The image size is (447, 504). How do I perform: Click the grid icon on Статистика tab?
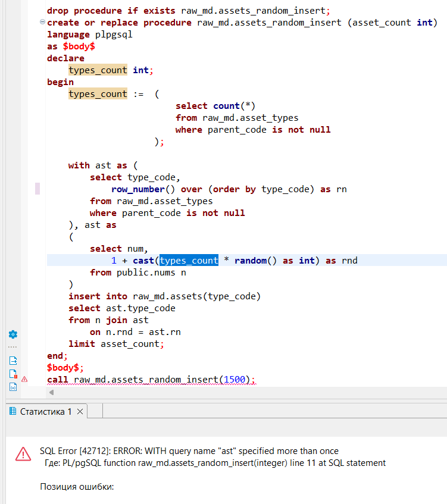pyautogui.click(x=13, y=412)
